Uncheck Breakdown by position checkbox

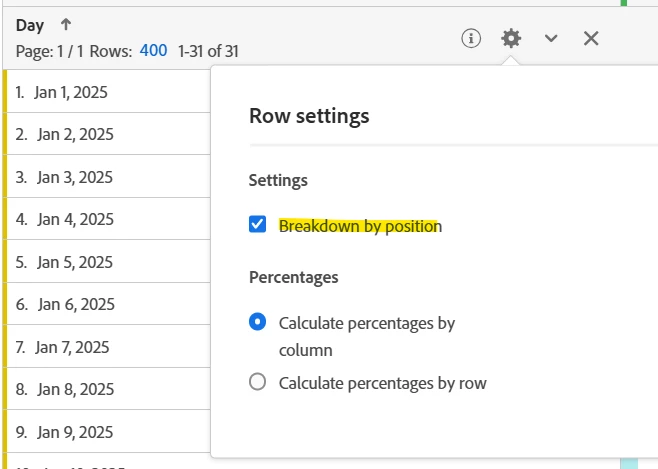[258, 225]
